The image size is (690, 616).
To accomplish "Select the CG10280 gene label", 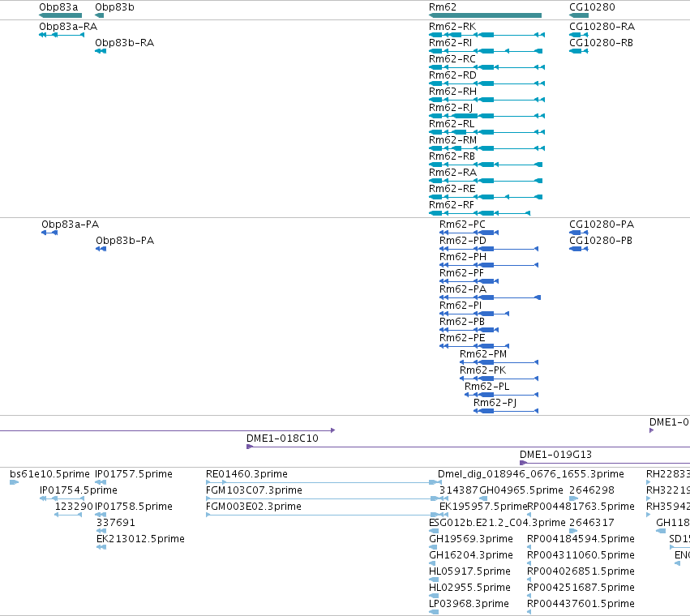I will (x=592, y=7).
